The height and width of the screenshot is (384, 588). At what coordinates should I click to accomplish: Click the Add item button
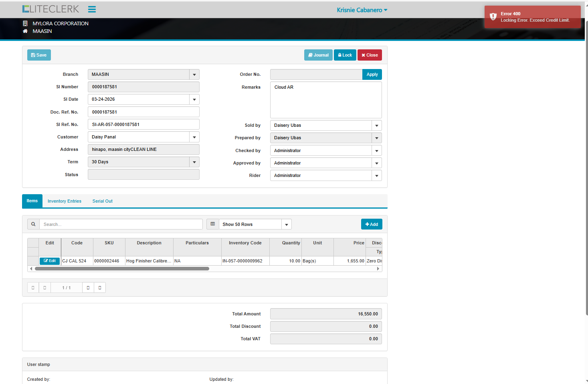[372, 224]
